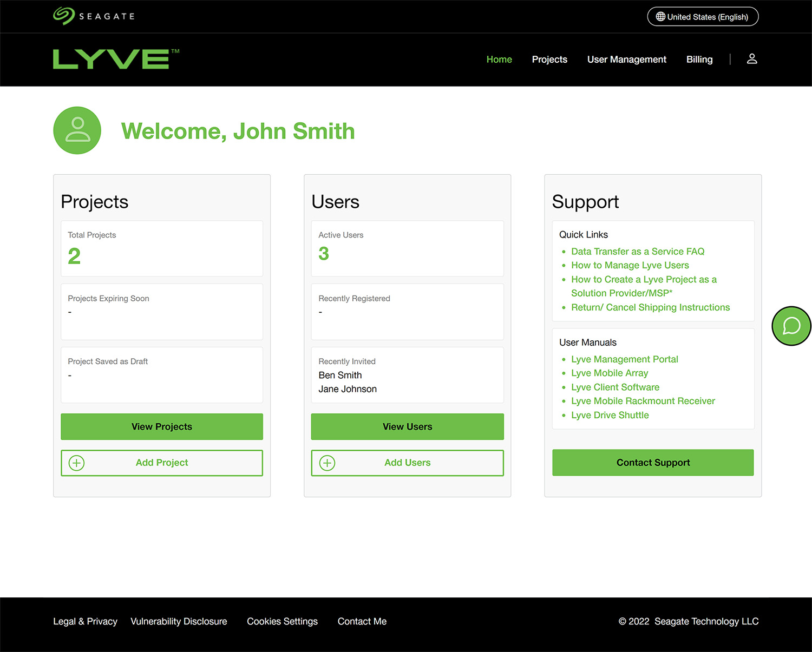Image resolution: width=812 pixels, height=652 pixels.
Task: Open Lyve Client Software manual
Action: click(615, 387)
